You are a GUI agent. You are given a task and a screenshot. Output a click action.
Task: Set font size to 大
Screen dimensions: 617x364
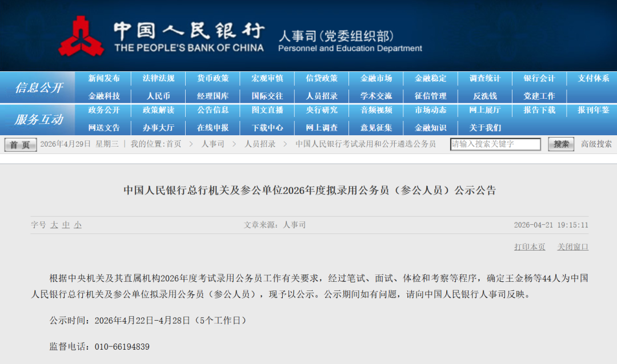[54, 225]
